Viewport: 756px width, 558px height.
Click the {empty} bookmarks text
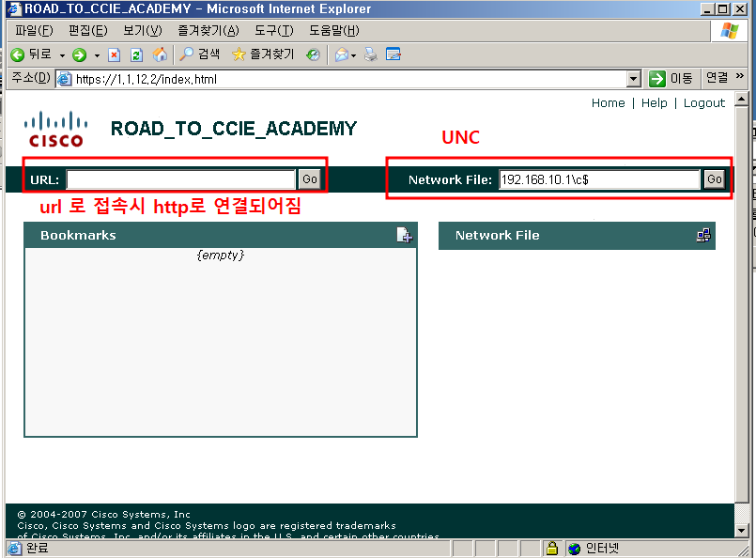(x=221, y=255)
